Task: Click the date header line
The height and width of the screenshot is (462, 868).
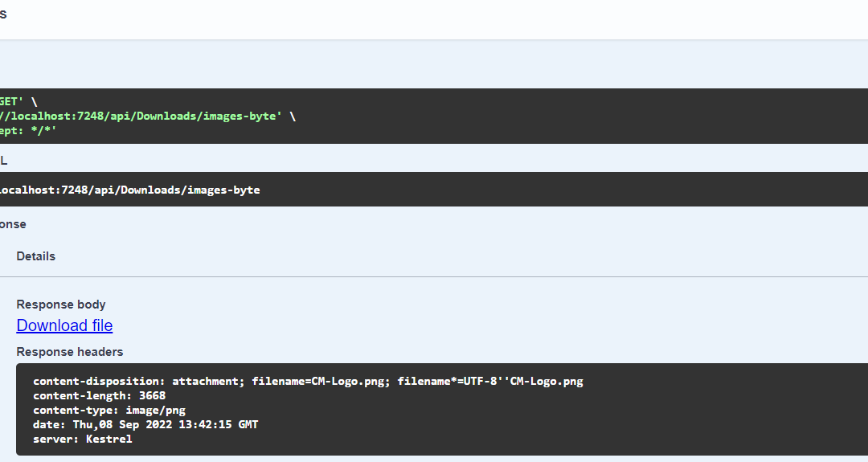Action: 145,424
